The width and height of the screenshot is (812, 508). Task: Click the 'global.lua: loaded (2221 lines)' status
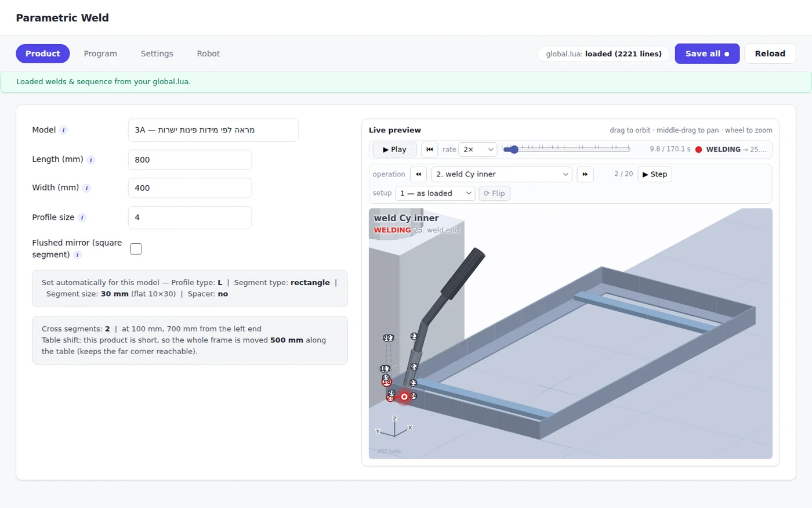point(604,54)
